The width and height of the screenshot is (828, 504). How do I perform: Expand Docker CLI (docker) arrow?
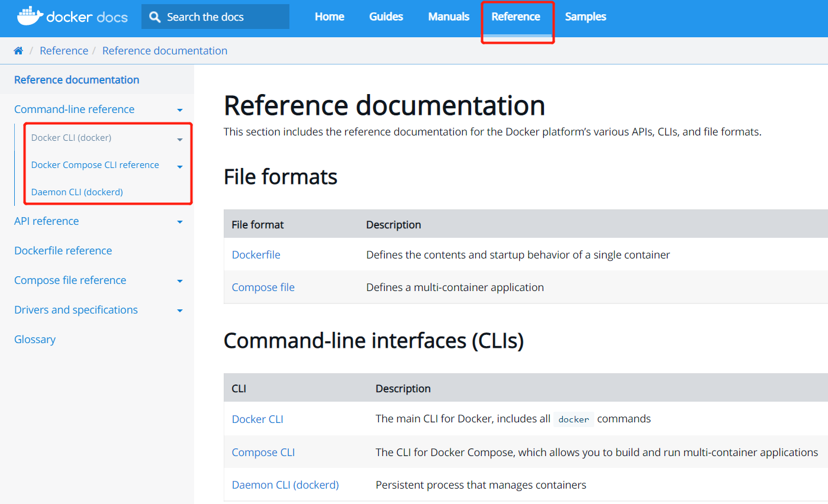180,140
